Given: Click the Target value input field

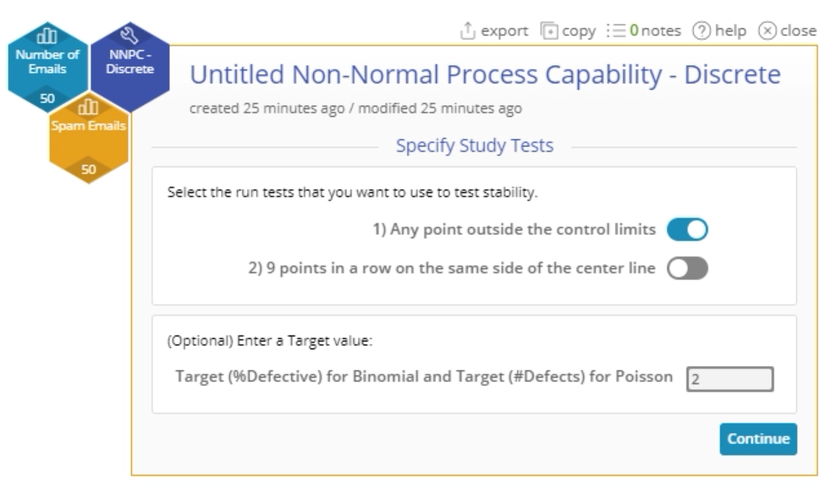Looking at the screenshot, I should [730, 379].
